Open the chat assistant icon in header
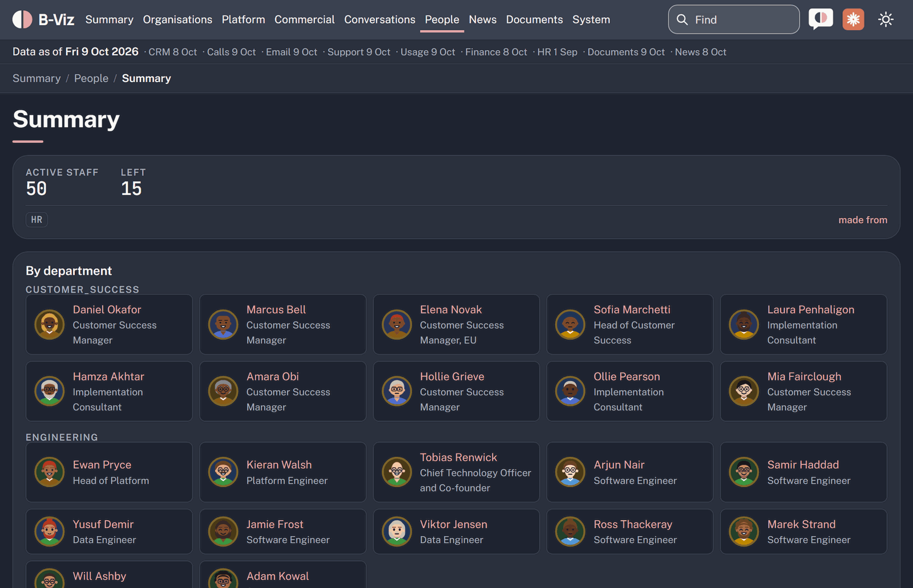 pyautogui.click(x=821, y=19)
